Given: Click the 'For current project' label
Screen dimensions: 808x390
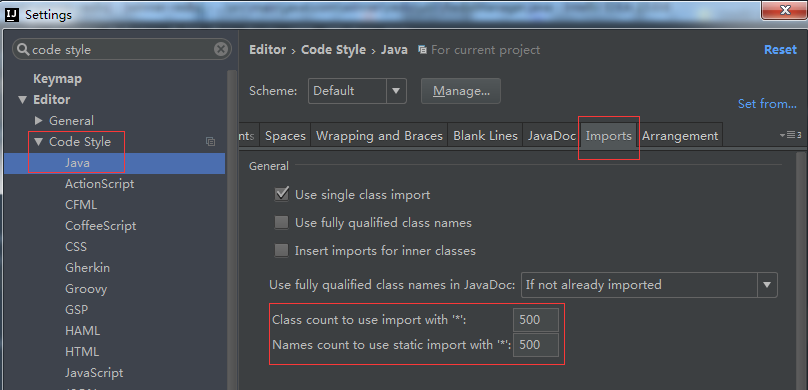Looking at the screenshot, I should coord(485,50).
